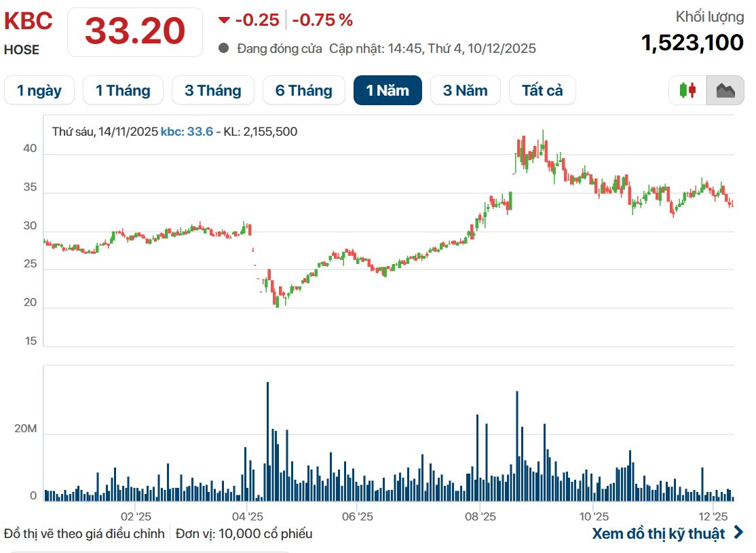This screenshot has width=756, height=553.
Task: Click the chevron beside Xem đồ thị kỹ thuật
Action: (738, 533)
